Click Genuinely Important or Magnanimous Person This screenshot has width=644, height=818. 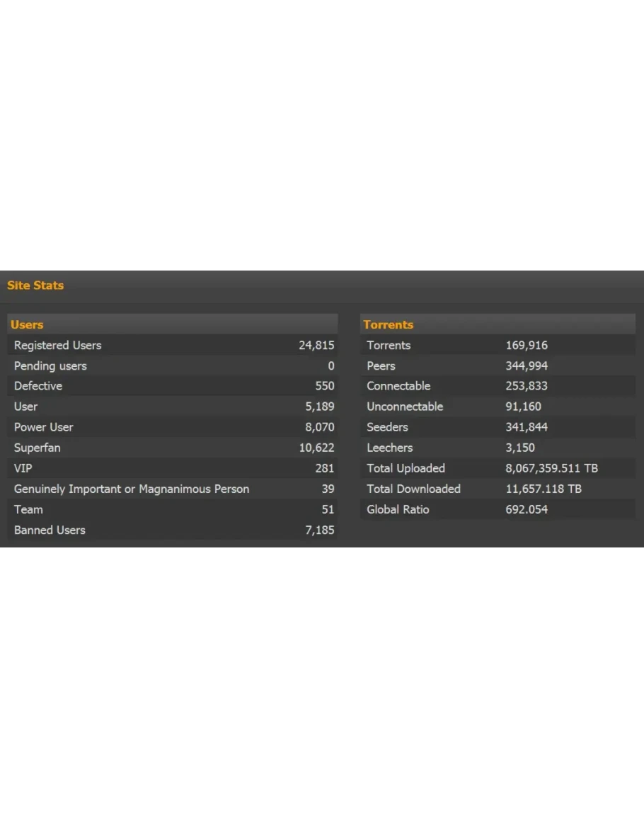coord(132,489)
